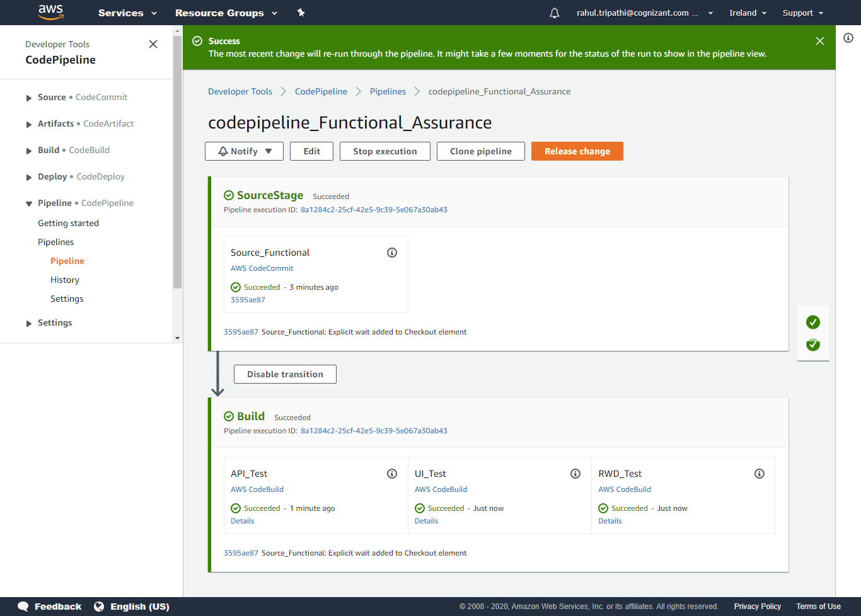Open SourceStage pipeline execution ID link
Screen dimensions: 861x616
tap(374, 210)
